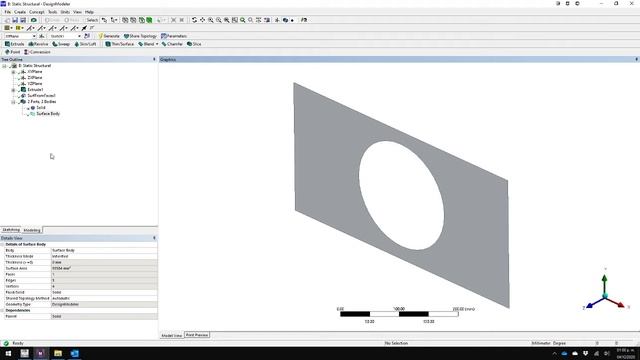This screenshot has height=360, width=640.
Task: Click the Box Zoom icon
Action: click(218, 20)
